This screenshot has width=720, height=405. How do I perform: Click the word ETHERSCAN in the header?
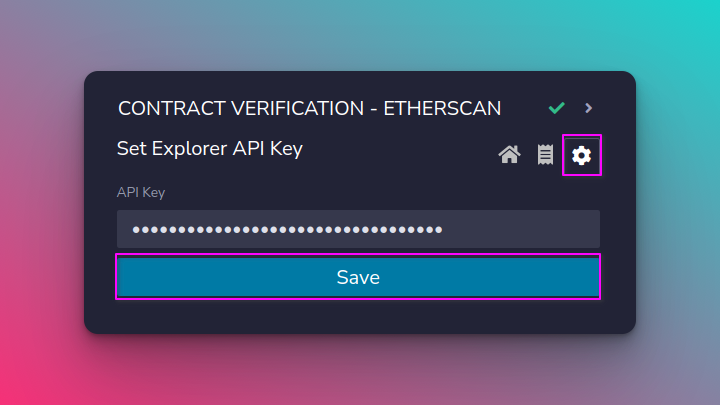442,108
